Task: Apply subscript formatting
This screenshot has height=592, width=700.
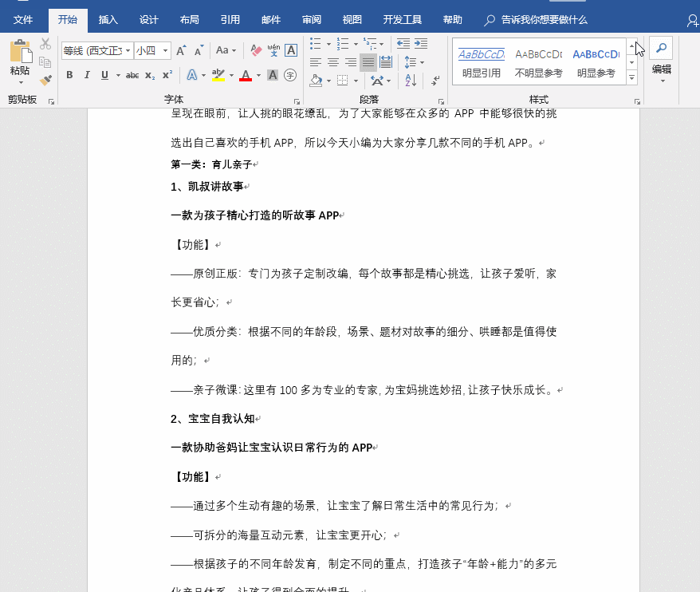Action: pyautogui.click(x=148, y=74)
